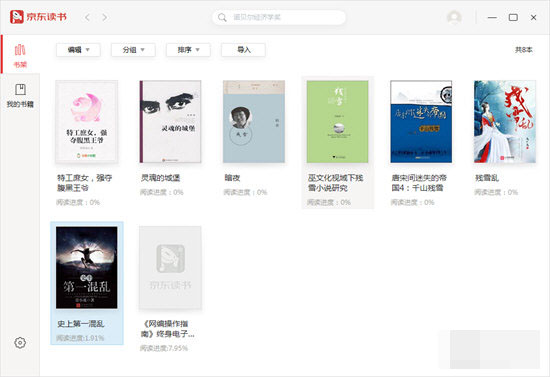Click the forward navigation arrow
The height and width of the screenshot is (377, 550).
[105, 17]
